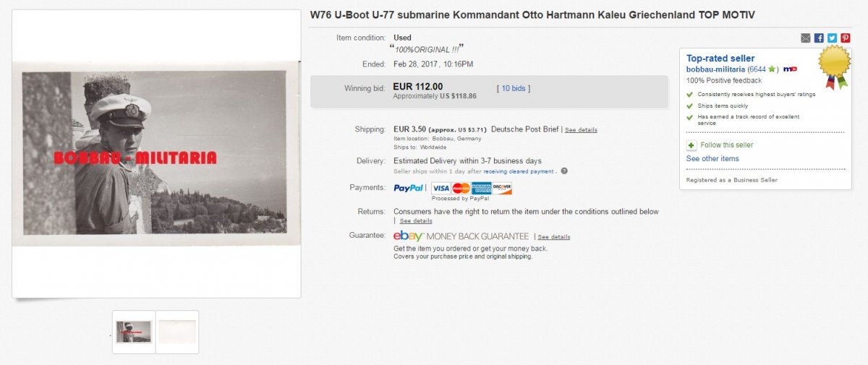Click the email share envelope icon

[x=806, y=38]
